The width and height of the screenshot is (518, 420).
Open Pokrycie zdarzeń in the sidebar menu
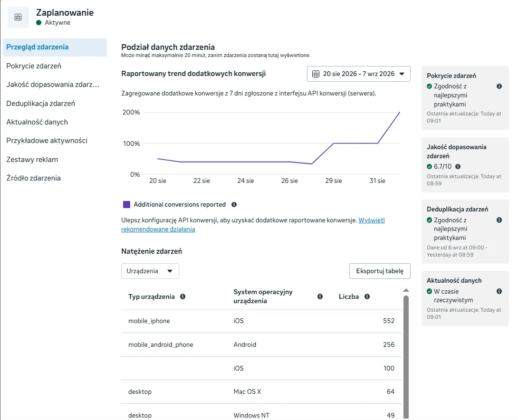click(34, 66)
